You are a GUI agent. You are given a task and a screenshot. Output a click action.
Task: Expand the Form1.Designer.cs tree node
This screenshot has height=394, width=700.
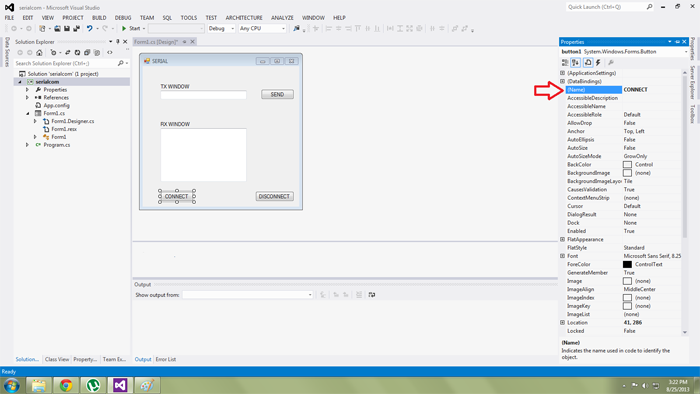coord(35,121)
